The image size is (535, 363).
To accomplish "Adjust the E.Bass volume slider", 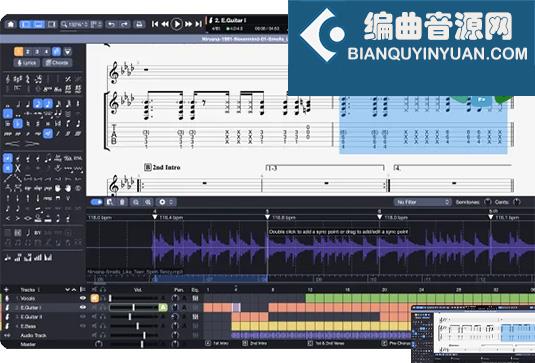I will click(135, 326).
